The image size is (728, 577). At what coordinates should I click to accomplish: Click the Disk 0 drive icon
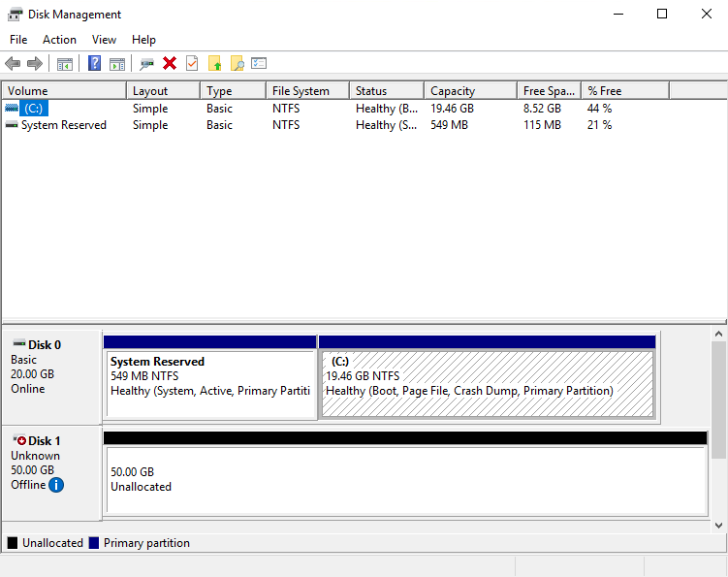pos(19,344)
